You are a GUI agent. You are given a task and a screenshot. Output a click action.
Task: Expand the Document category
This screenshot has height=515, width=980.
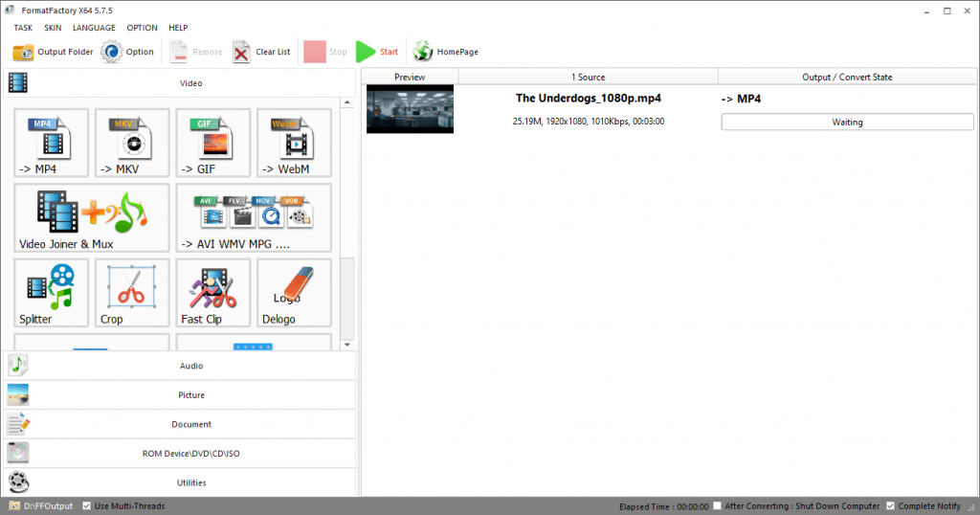point(180,424)
